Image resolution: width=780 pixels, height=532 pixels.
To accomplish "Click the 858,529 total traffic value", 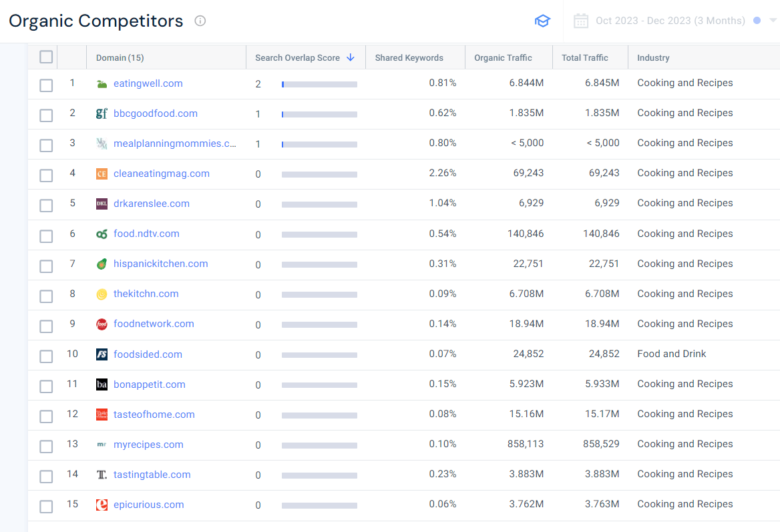I will 601,444.
